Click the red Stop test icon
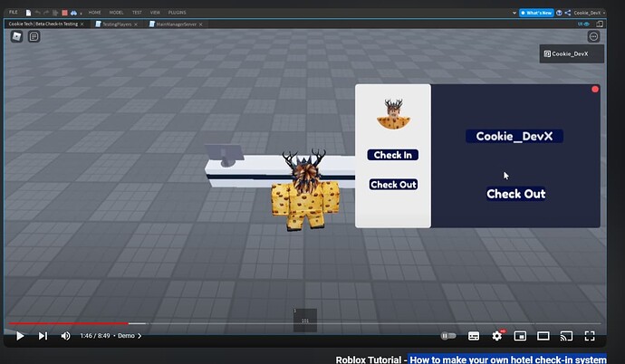Image resolution: width=625 pixels, height=364 pixels. (64, 13)
